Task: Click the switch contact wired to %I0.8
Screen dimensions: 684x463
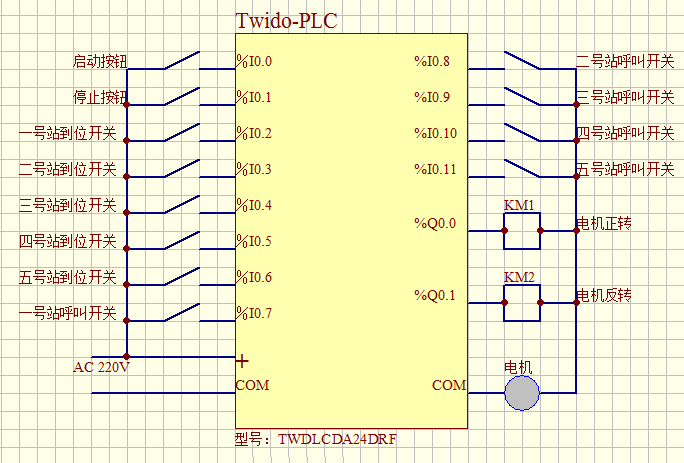Action: tap(522, 62)
